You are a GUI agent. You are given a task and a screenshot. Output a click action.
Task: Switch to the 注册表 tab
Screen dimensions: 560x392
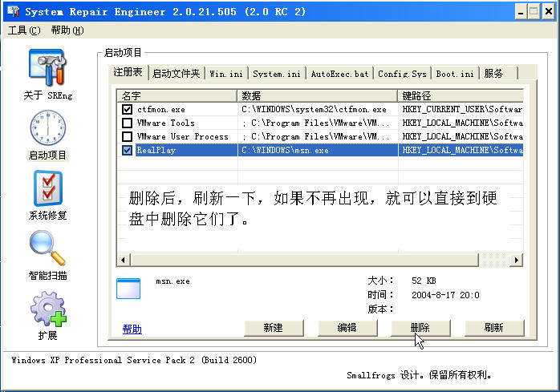128,72
